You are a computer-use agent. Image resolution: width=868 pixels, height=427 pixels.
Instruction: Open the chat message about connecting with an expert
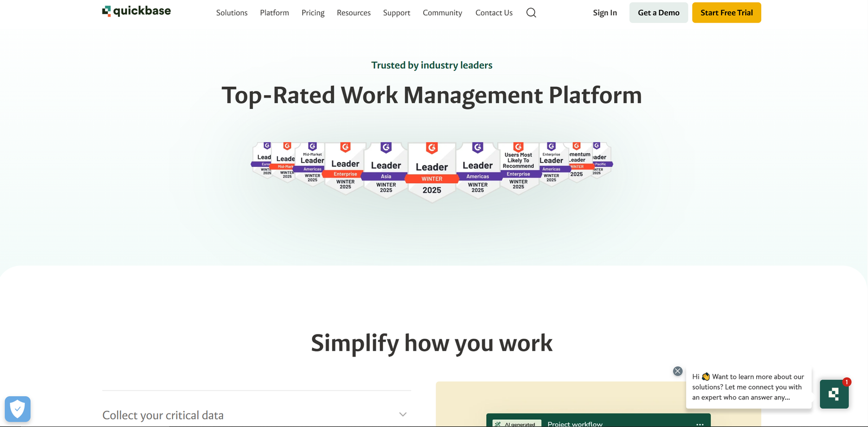coord(748,387)
